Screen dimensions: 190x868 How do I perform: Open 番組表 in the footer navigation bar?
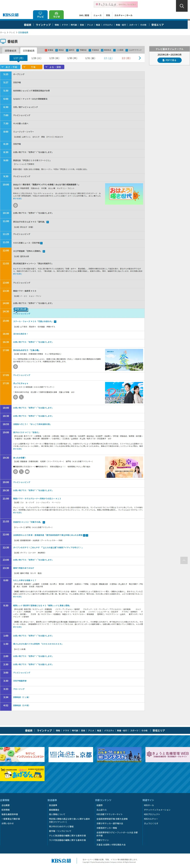point(29,730)
